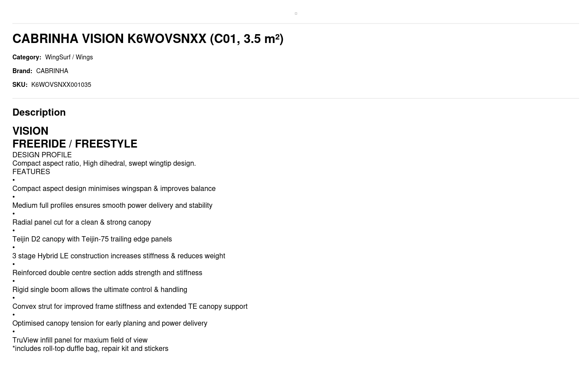Click the VISION subheading
588x366 pixels.
30,131
